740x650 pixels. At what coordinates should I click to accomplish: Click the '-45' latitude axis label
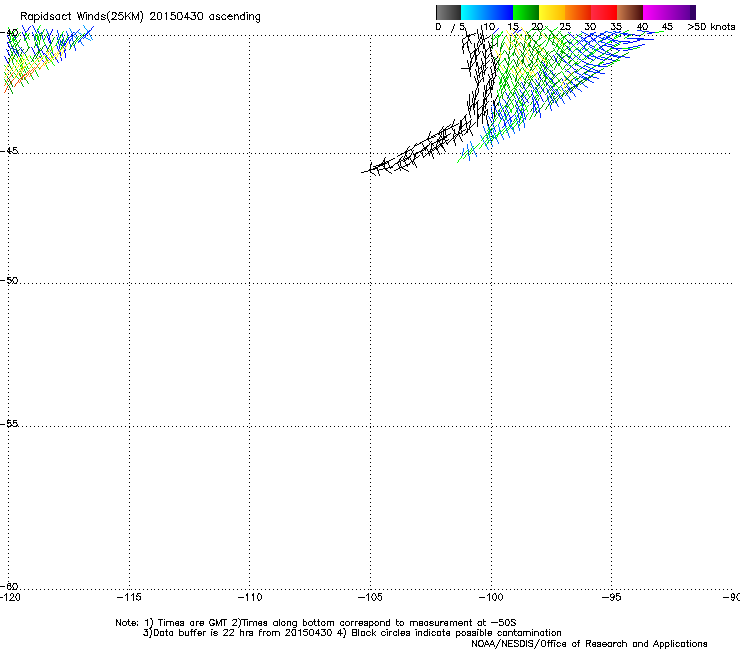tap(9, 151)
